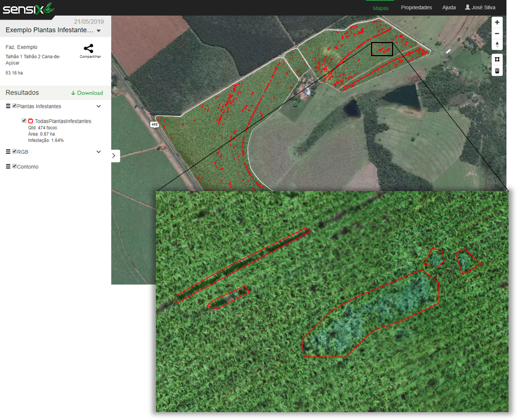Uncheck the Plantas Infestantes layer
Viewport: 518px width, 420px height.
tap(14, 106)
